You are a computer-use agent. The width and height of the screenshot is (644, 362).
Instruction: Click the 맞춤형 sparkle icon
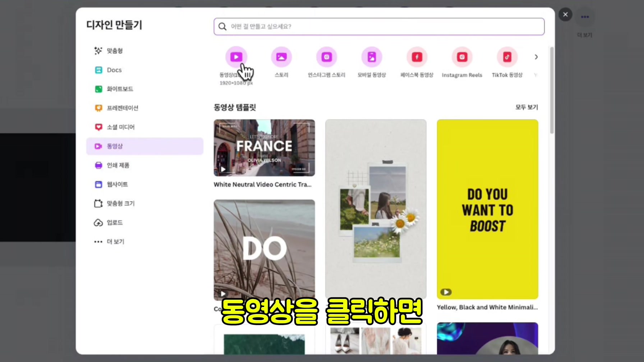point(98,51)
